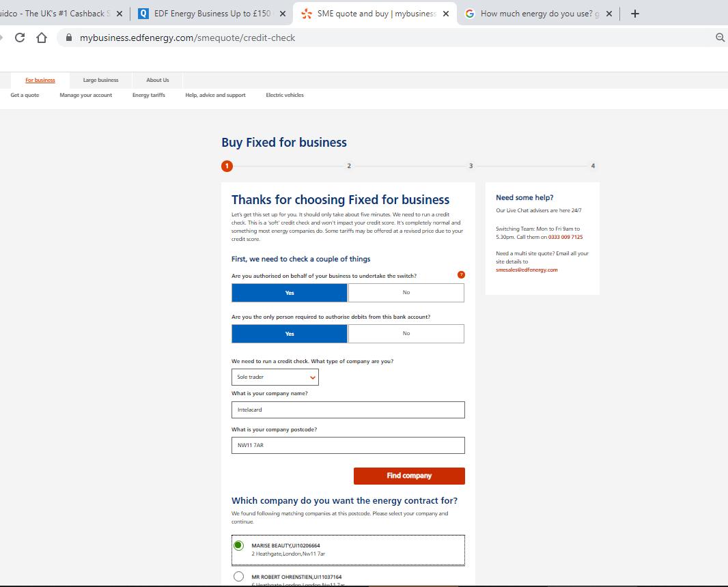Select No for authorised to switch
This screenshot has height=587, width=728.
click(406, 293)
